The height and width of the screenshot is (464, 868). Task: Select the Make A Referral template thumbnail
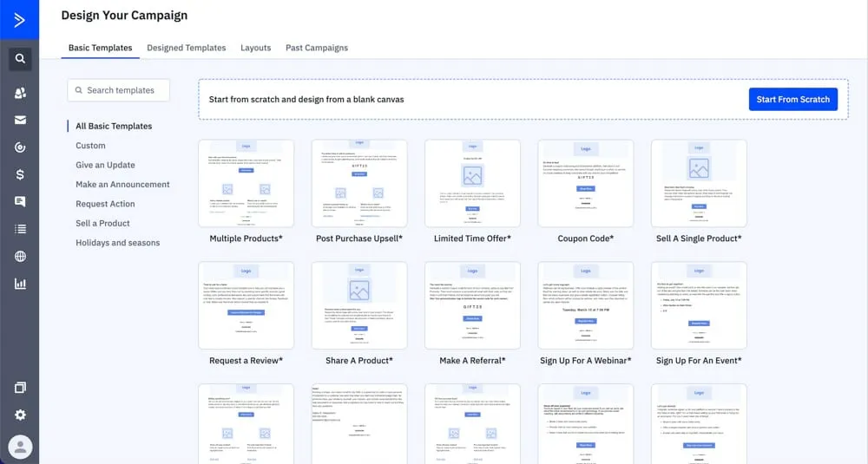(x=472, y=305)
